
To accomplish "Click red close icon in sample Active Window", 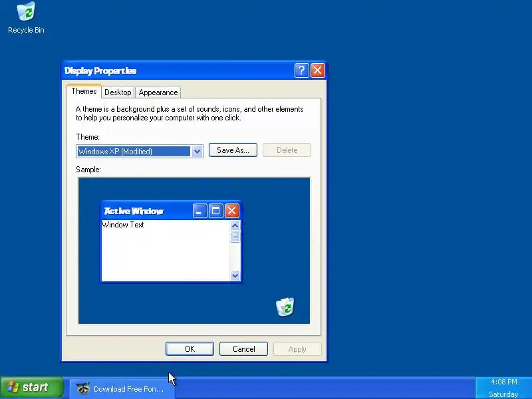I will (x=231, y=211).
